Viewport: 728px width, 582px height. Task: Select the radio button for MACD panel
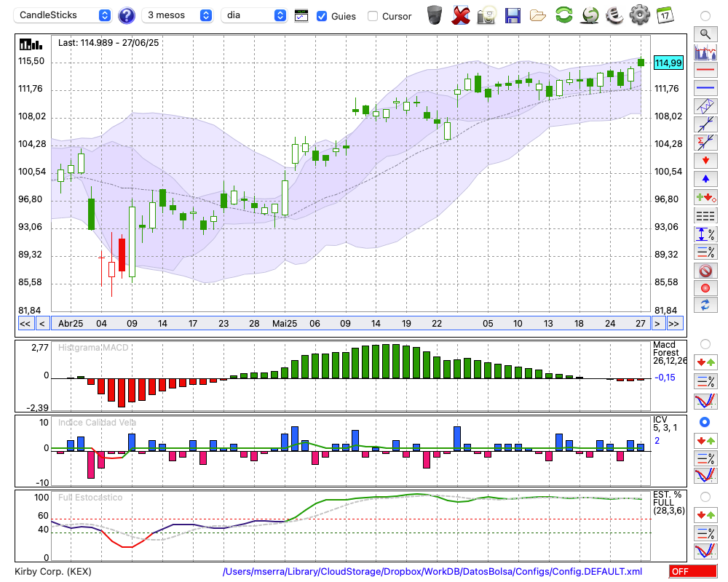click(705, 344)
